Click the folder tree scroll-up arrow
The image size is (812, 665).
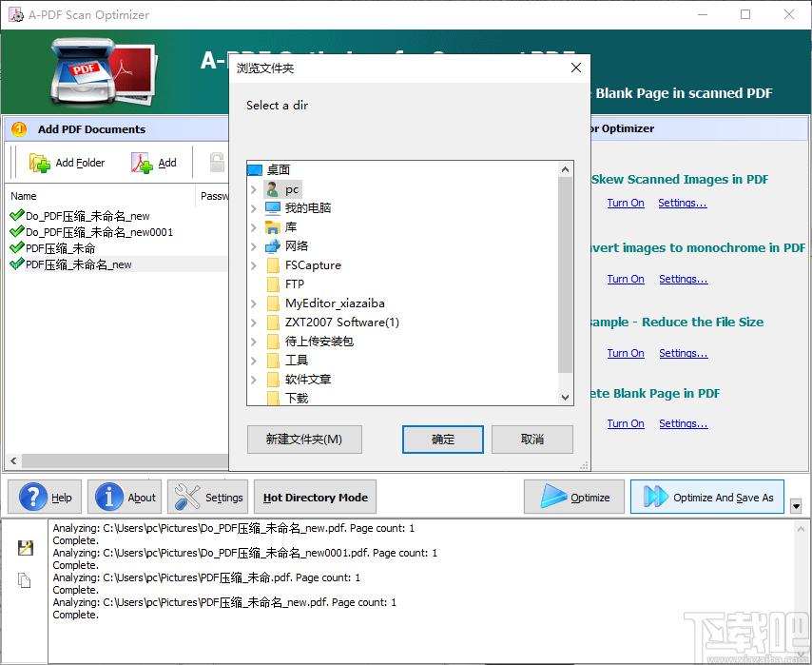tap(565, 169)
